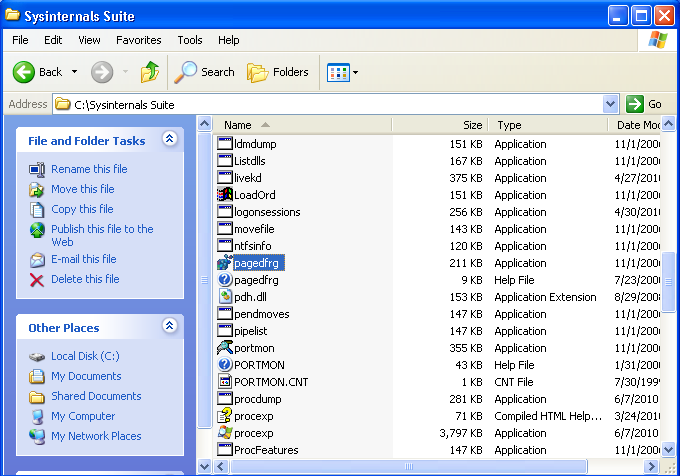Open the Tools menu

190,40
